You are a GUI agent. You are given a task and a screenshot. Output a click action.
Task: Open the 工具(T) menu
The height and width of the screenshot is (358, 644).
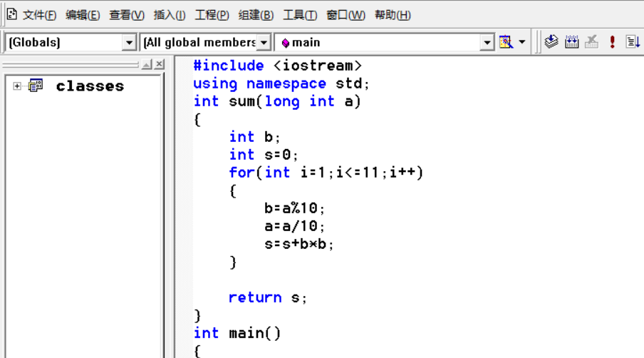pos(300,15)
